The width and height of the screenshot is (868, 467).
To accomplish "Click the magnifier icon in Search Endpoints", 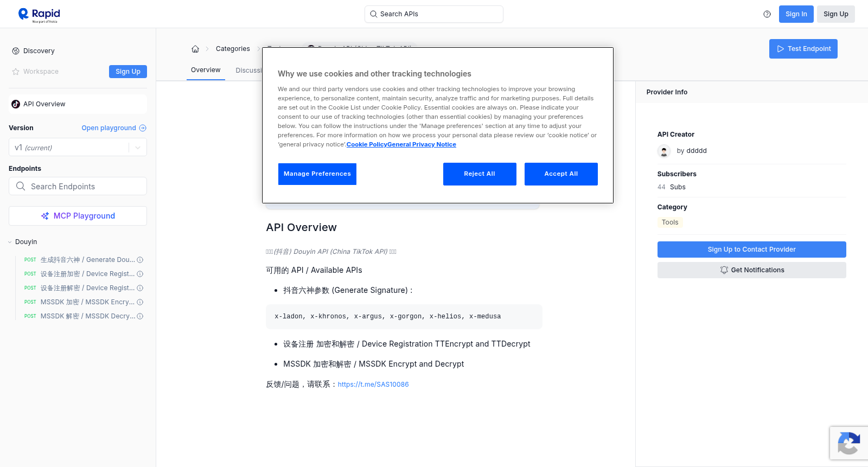I will (21, 186).
